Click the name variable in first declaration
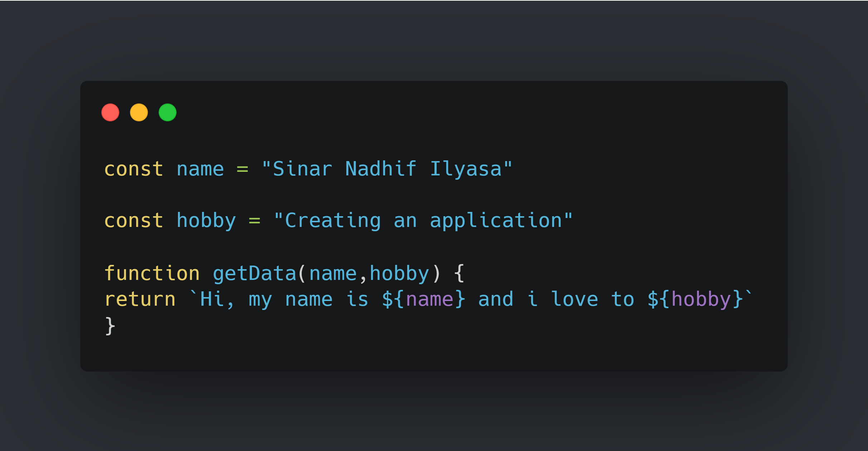 [200, 169]
